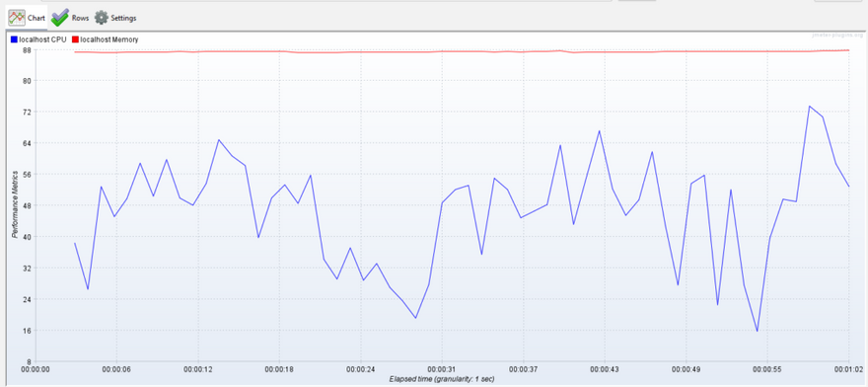Open the Settings tab
The width and height of the screenshot is (868, 387).
(115, 18)
